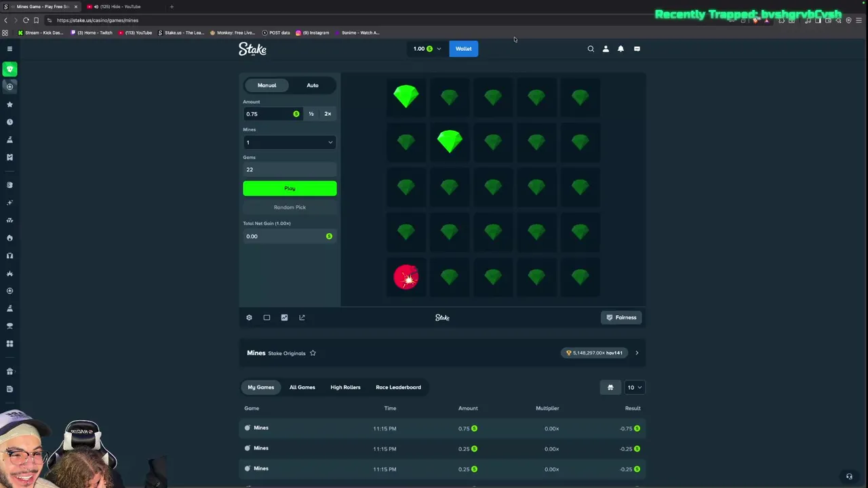Open site search magnifier icon
Screen dimensions: 868x488
(591, 49)
